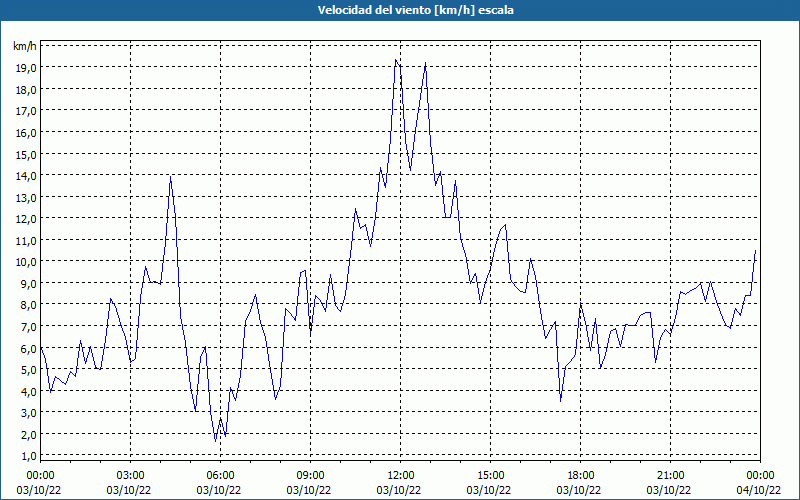Click the '7,0' axis value
This screenshot has width=800, height=500.
tap(29, 327)
